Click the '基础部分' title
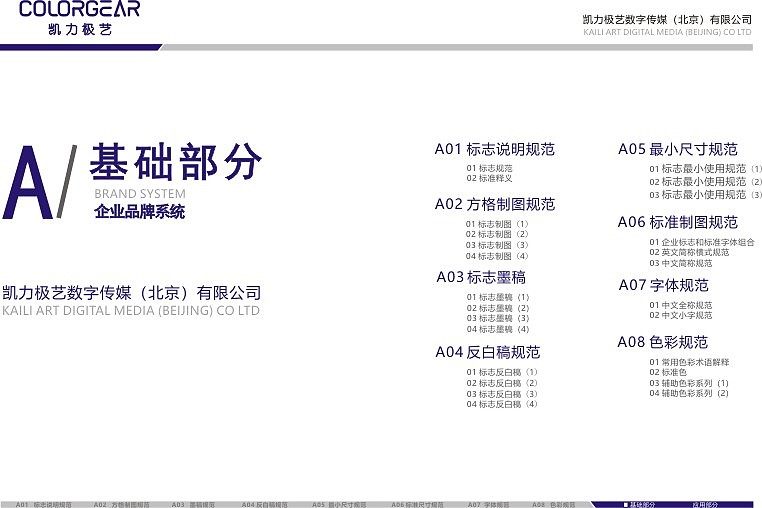Screen dimensions: 762x508 pos(176,161)
